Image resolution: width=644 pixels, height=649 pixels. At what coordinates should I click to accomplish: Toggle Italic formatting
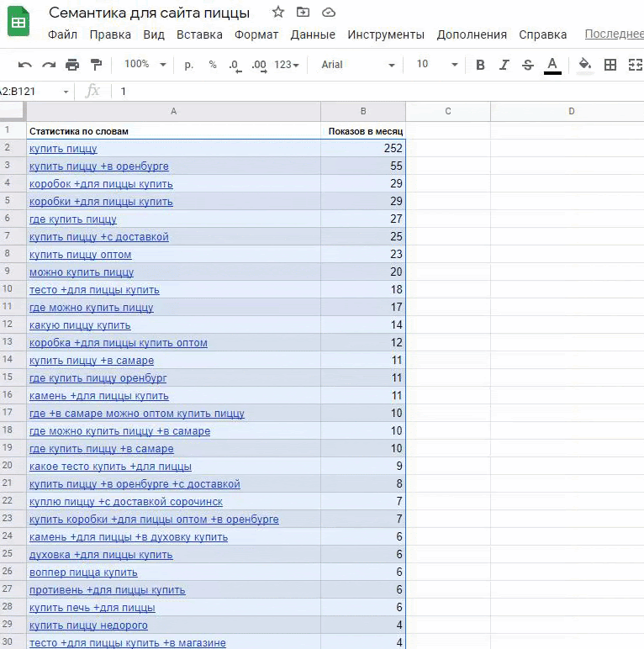pos(504,65)
